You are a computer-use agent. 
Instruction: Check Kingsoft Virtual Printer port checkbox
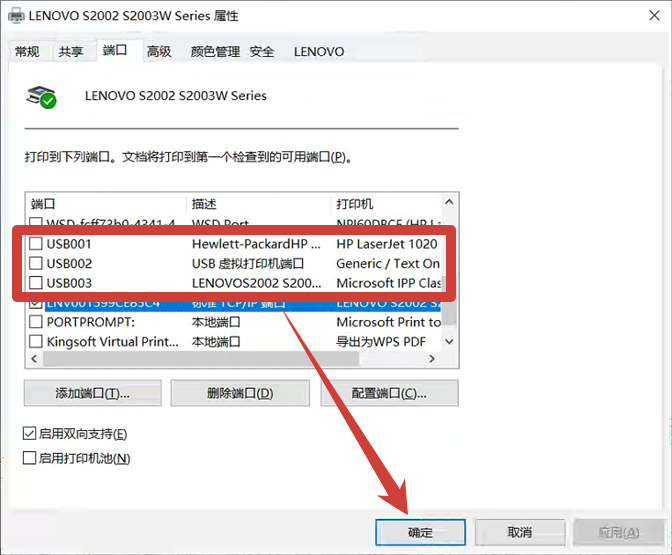(36, 342)
